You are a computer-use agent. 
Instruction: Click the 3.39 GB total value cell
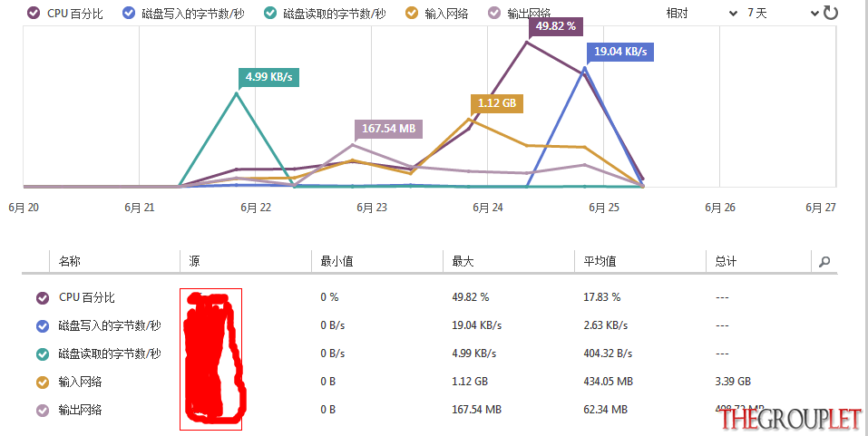(x=733, y=382)
